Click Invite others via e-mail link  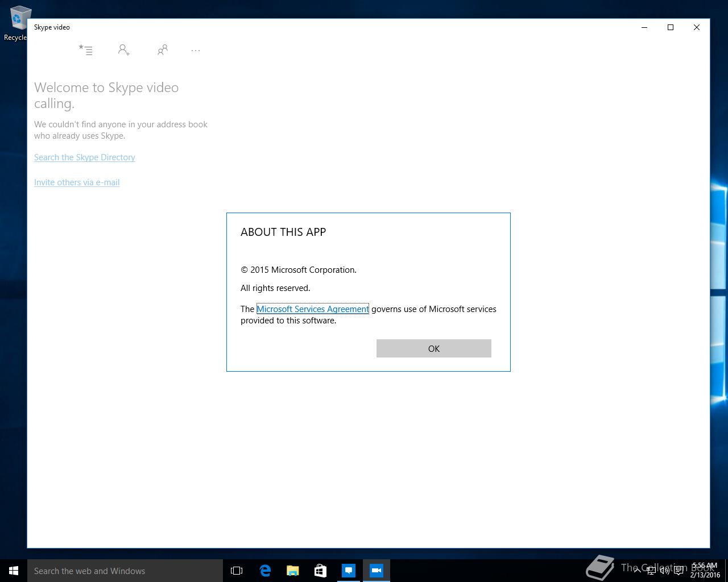[x=77, y=182]
